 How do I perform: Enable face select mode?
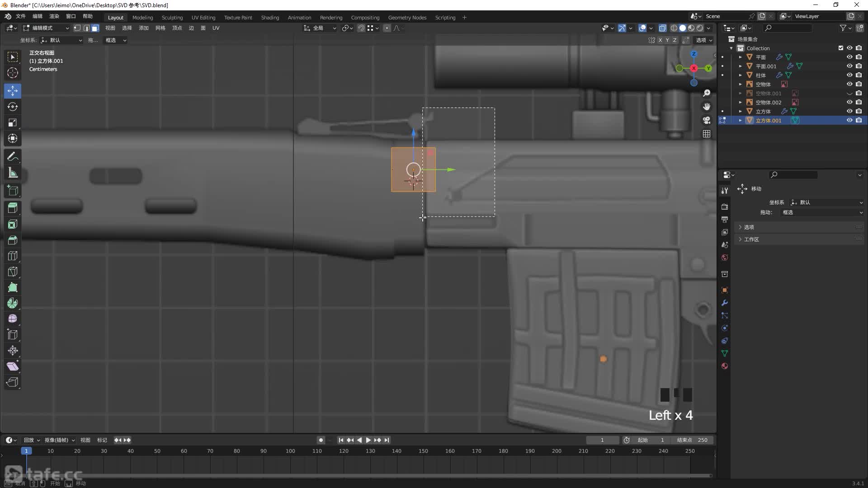click(x=95, y=28)
